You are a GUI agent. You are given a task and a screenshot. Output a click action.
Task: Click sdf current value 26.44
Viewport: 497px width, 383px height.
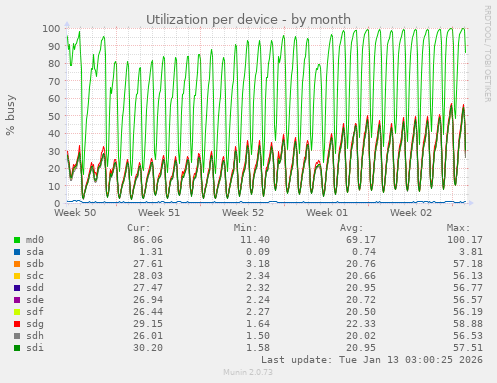coord(148,312)
